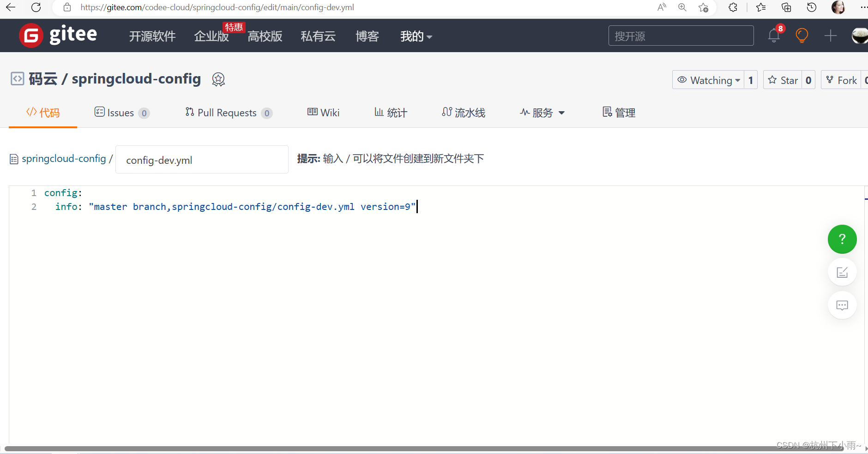Viewport: 868px width, 454px height.
Task: Click the zoom magnifier icon in address bar
Action: (x=682, y=7)
